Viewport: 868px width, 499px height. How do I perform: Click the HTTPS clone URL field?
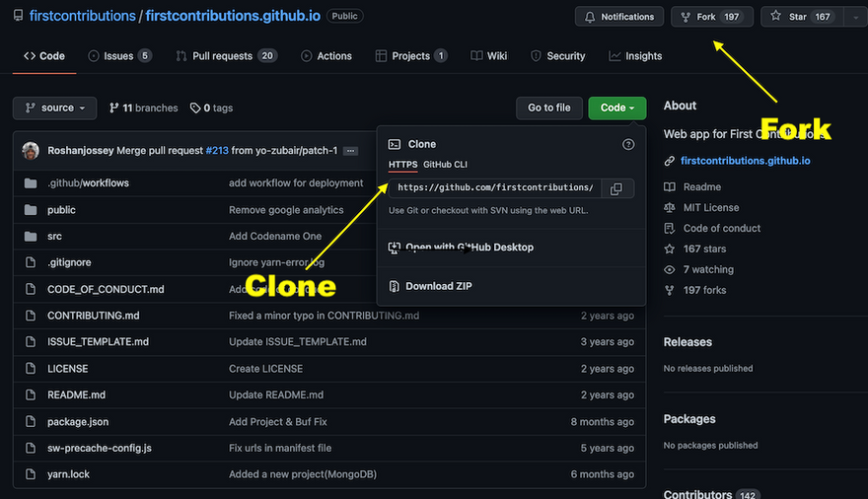coord(494,188)
